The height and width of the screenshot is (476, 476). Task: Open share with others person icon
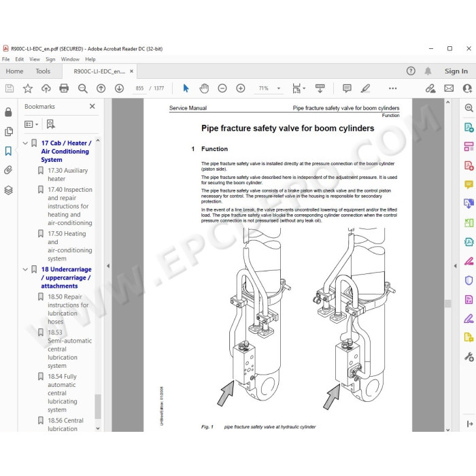pos(467,88)
